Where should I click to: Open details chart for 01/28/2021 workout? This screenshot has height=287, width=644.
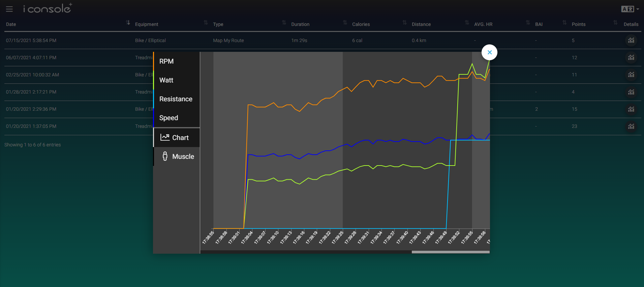click(x=631, y=92)
